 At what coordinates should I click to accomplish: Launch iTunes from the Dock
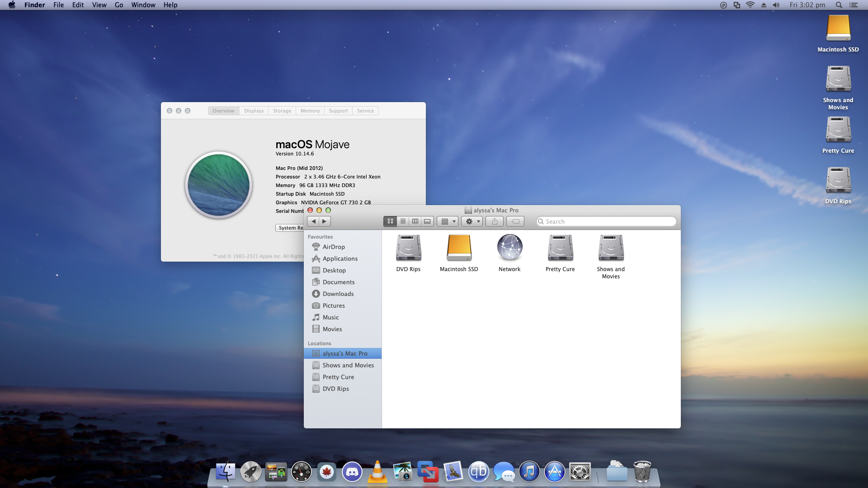coord(529,472)
